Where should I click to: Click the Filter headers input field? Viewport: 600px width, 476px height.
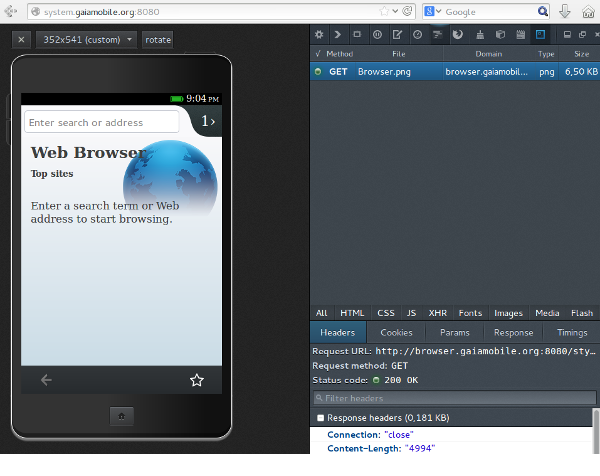pyautogui.click(x=456, y=398)
